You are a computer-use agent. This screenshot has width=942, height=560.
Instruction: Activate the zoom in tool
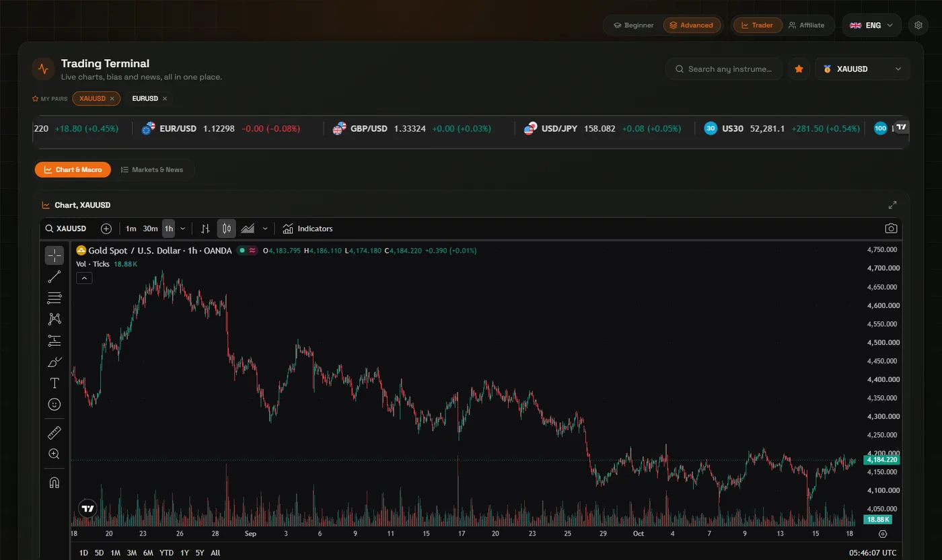pyautogui.click(x=55, y=454)
